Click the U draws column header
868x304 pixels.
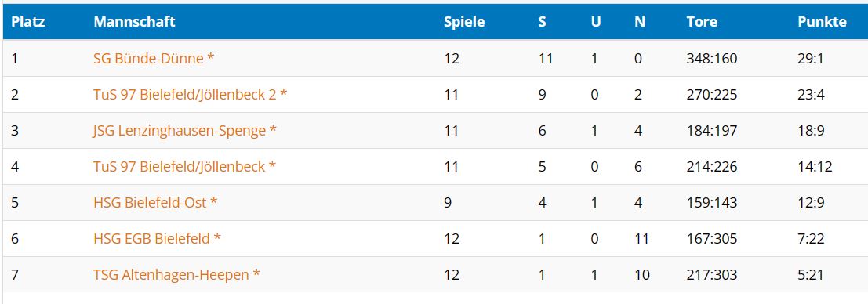tap(596, 22)
